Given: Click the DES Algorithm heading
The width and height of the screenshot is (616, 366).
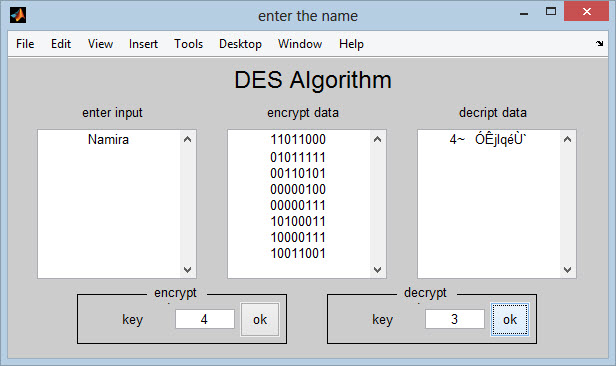Looking at the screenshot, I should pyautogui.click(x=313, y=80).
